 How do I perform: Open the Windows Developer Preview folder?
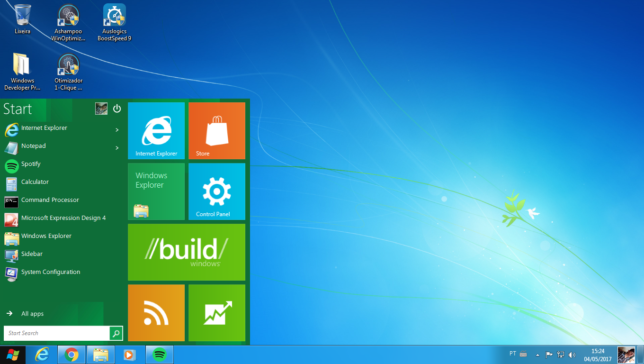click(22, 72)
